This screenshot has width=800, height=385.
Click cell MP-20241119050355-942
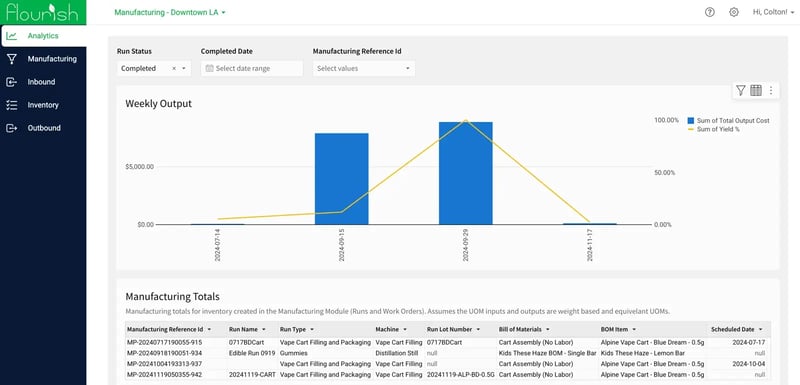[x=164, y=374]
